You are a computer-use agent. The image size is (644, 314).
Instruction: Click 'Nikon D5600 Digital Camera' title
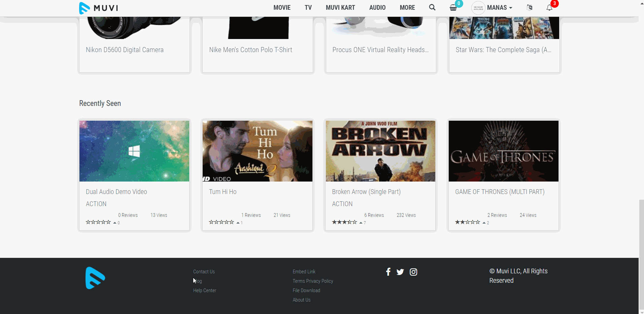click(x=125, y=50)
